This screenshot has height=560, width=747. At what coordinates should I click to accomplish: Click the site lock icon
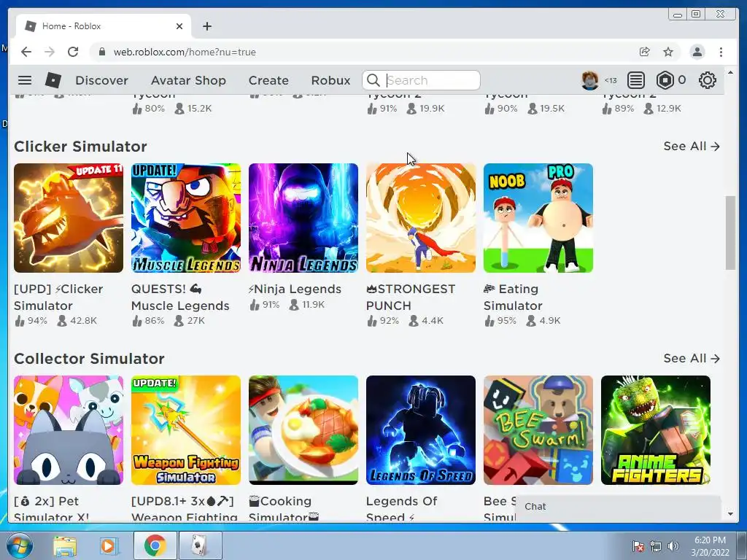tap(101, 52)
